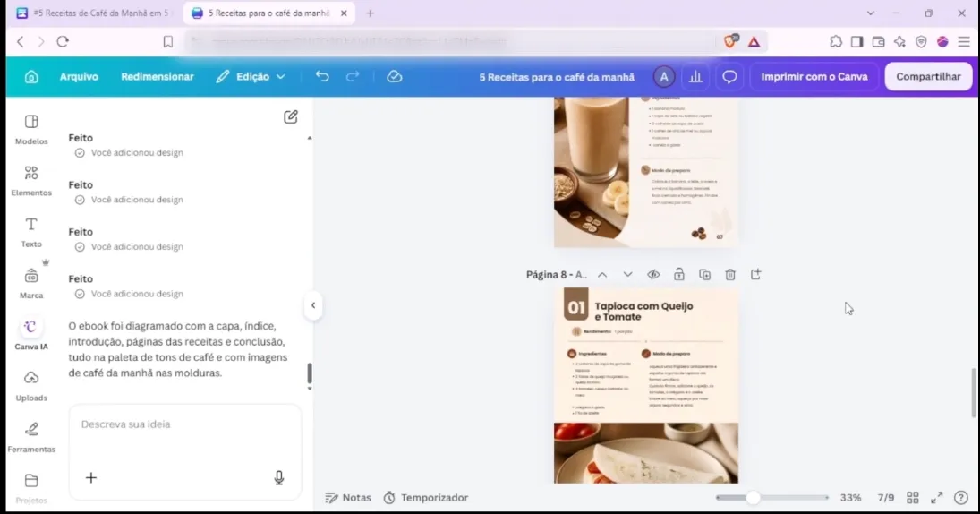Delete page 8 with trash icon
This screenshot has height=514, width=980.
click(x=730, y=275)
